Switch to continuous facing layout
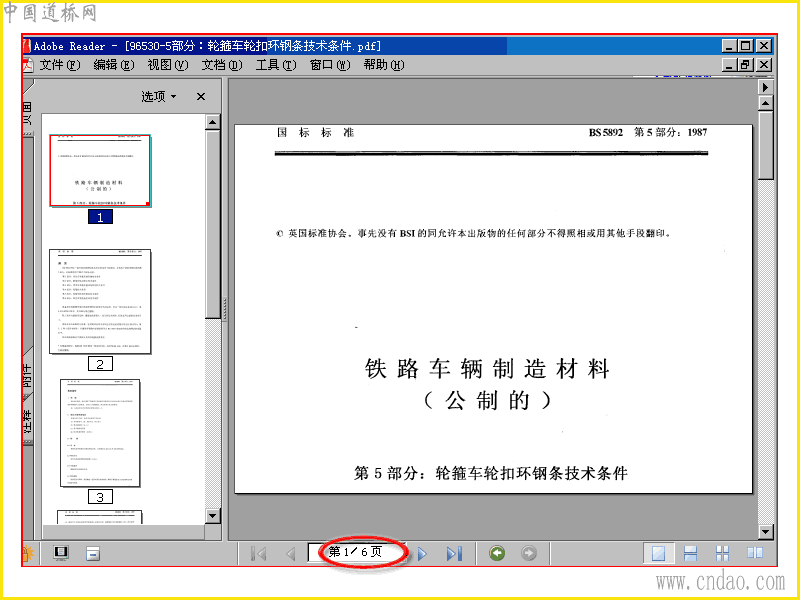800x600 pixels. [722, 553]
